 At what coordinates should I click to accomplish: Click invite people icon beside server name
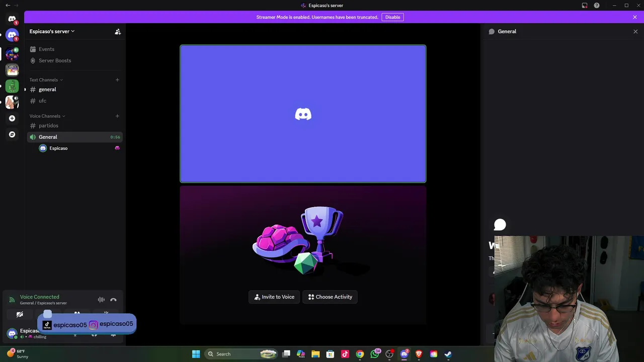pos(118,32)
